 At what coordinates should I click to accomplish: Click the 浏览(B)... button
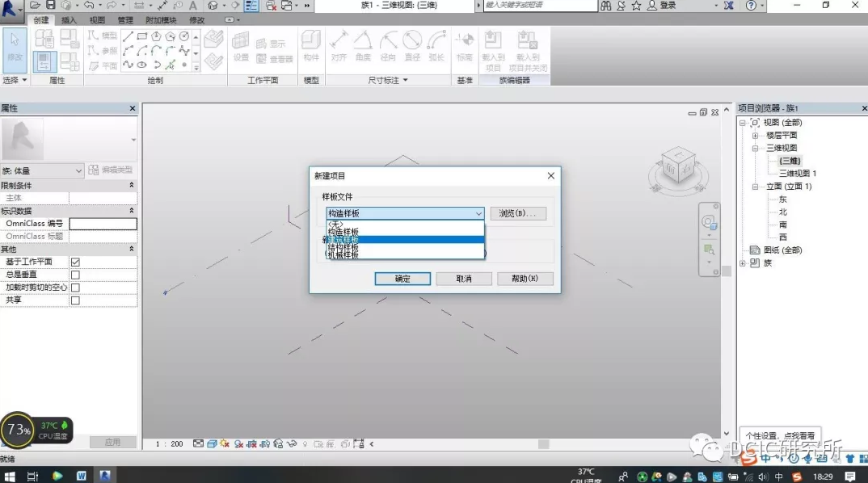pos(518,213)
